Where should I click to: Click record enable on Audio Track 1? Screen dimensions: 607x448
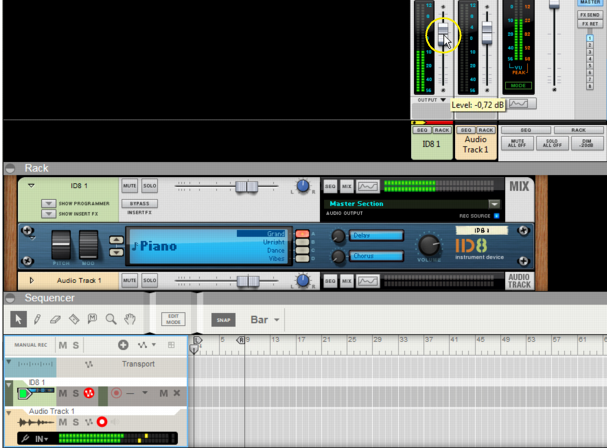pos(101,422)
